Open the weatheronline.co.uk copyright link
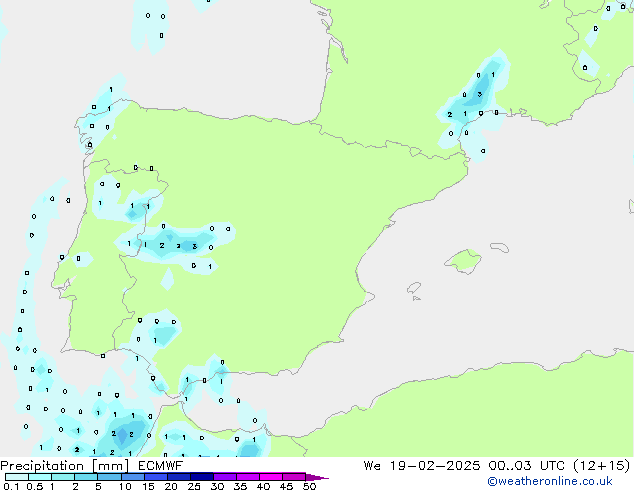Image resolution: width=634 pixels, height=490 pixels. (x=550, y=481)
